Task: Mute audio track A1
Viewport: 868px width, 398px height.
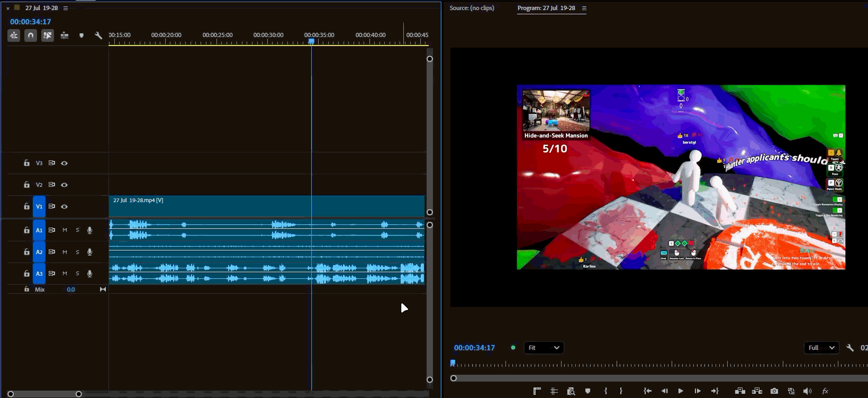Action: tap(65, 230)
